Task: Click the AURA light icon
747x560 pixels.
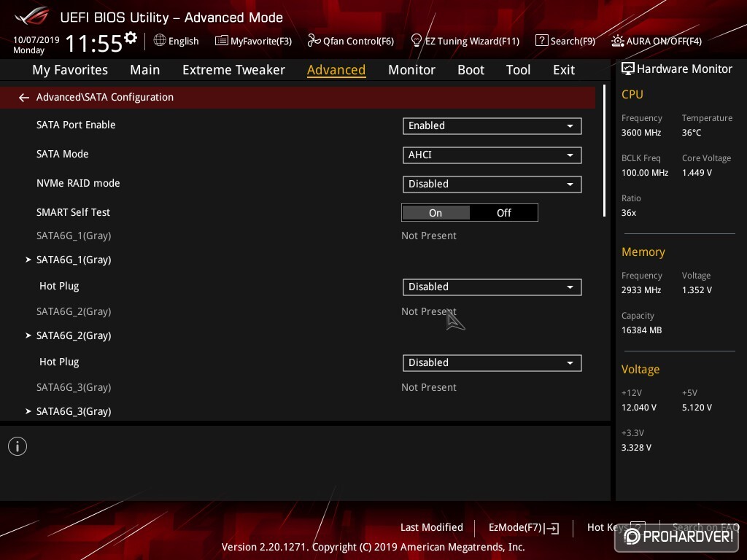Action: [617, 41]
